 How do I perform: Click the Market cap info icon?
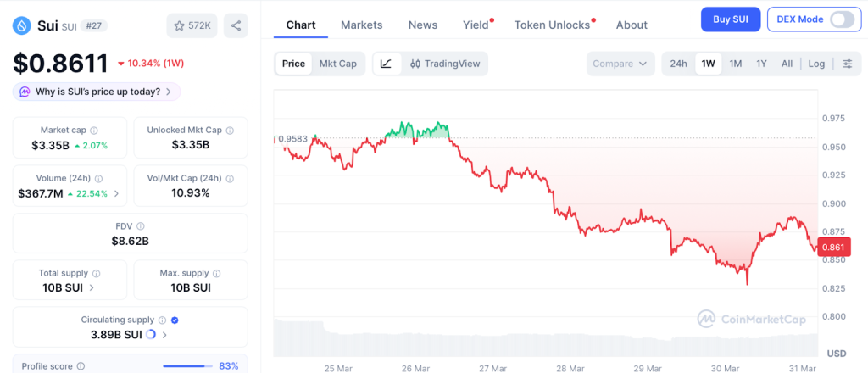point(94,131)
